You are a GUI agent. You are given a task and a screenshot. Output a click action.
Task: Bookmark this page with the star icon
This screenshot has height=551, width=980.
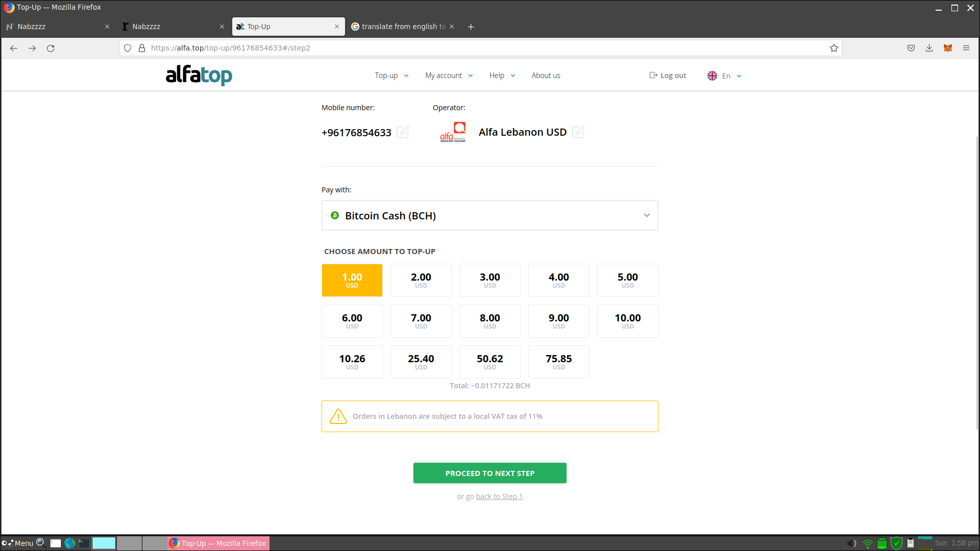(x=834, y=48)
